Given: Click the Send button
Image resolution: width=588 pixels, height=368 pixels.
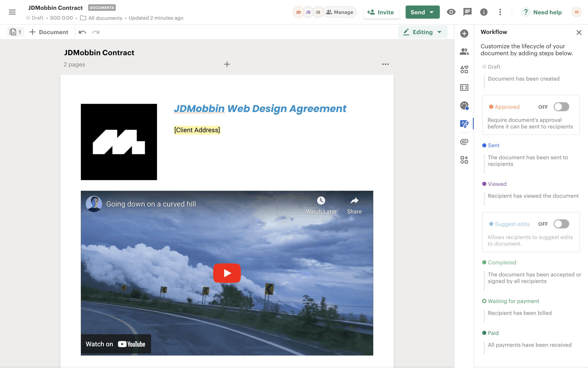Looking at the screenshot, I should (418, 12).
